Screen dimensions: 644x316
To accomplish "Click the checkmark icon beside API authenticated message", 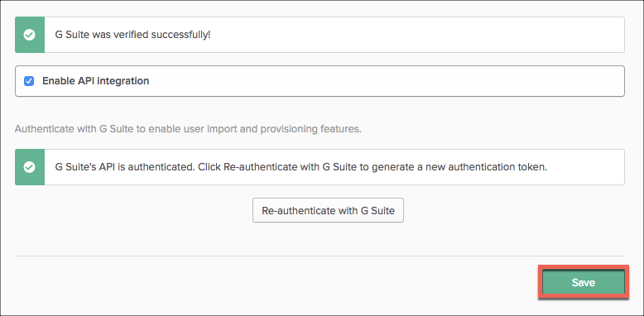I will [x=30, y=167].
